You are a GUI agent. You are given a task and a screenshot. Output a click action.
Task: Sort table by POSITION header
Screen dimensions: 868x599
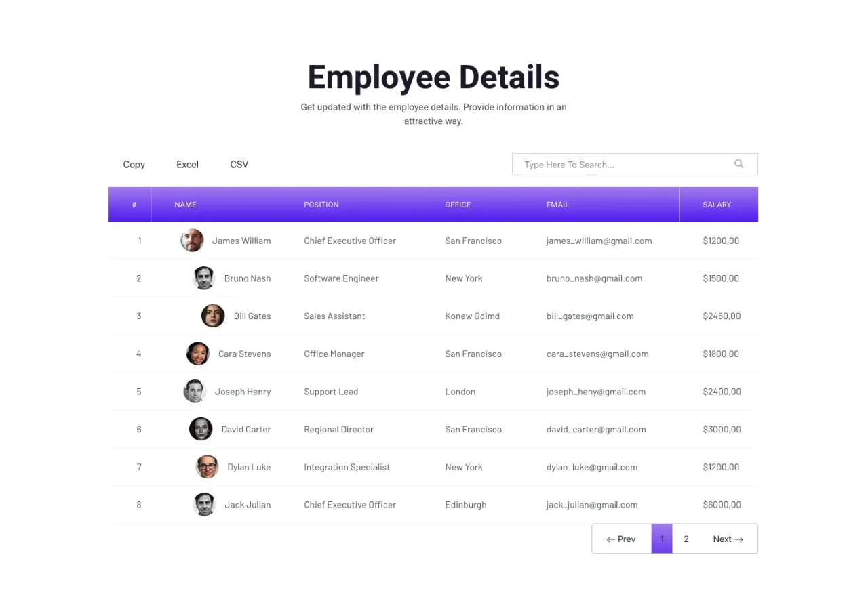(x=321, y=205)
